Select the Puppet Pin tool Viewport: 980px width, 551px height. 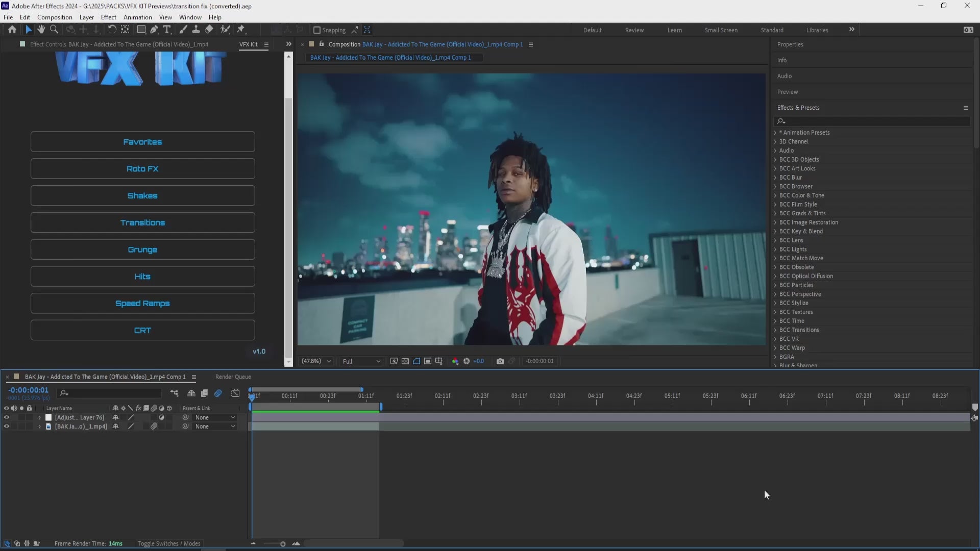pyautogui.click(x=241, y=30)
